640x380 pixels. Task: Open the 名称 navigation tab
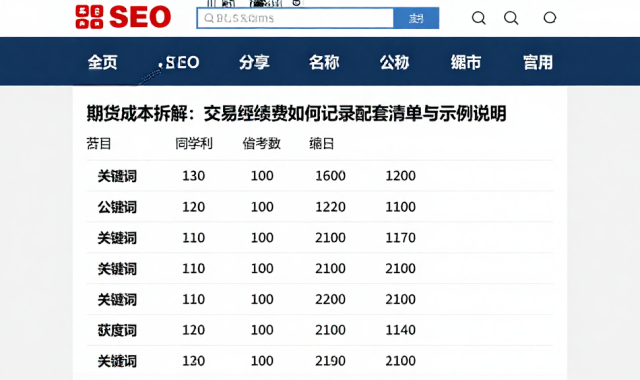pos(324,62)
